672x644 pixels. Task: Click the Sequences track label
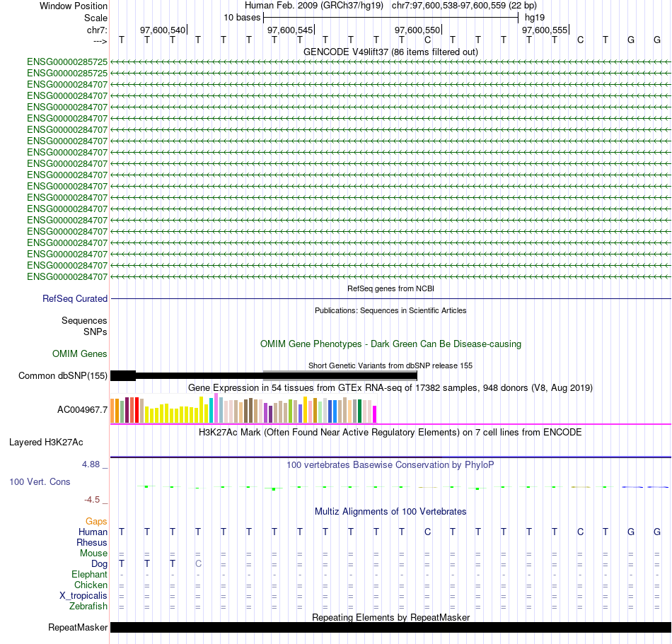[x=84, y=320]
